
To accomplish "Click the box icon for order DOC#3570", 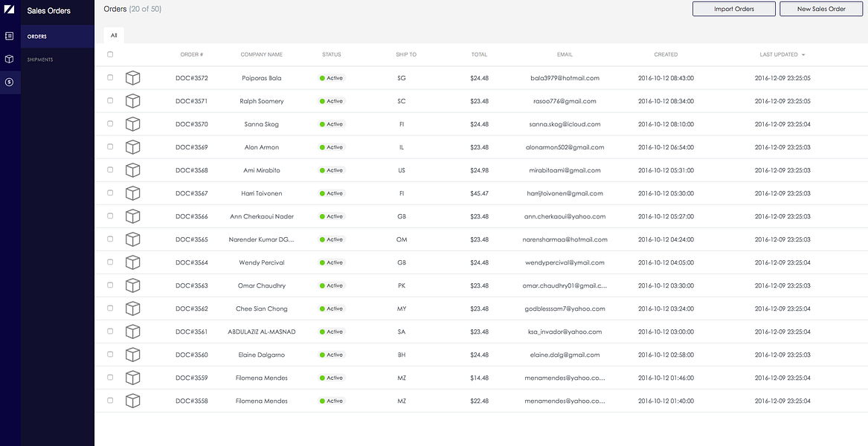I will point(132,124).
